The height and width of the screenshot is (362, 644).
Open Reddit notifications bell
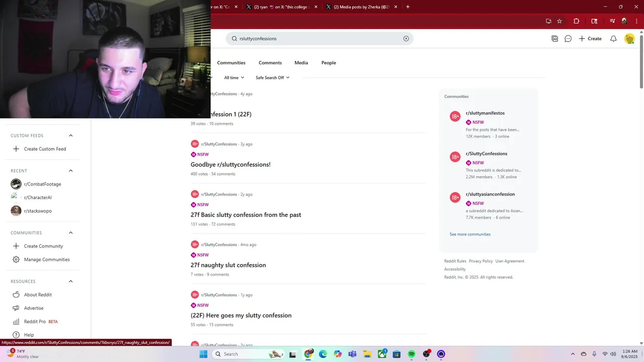[613, 39]
